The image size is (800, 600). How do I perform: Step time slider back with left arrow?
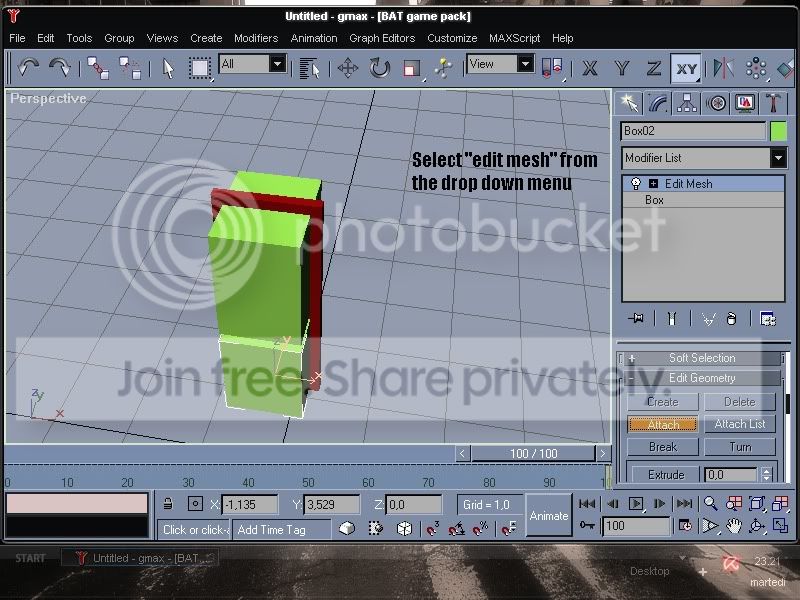pos(462,454)
